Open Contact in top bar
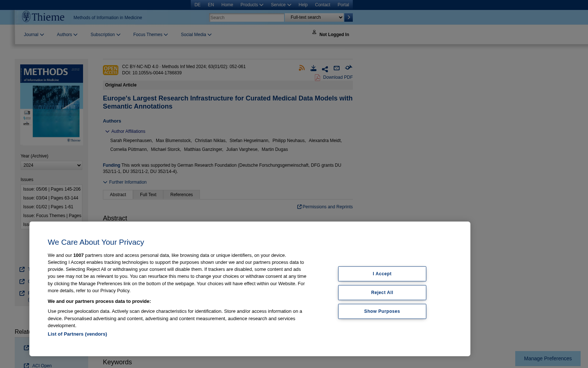Viewport: 588px width, 368px height. [x=323, y=5]
